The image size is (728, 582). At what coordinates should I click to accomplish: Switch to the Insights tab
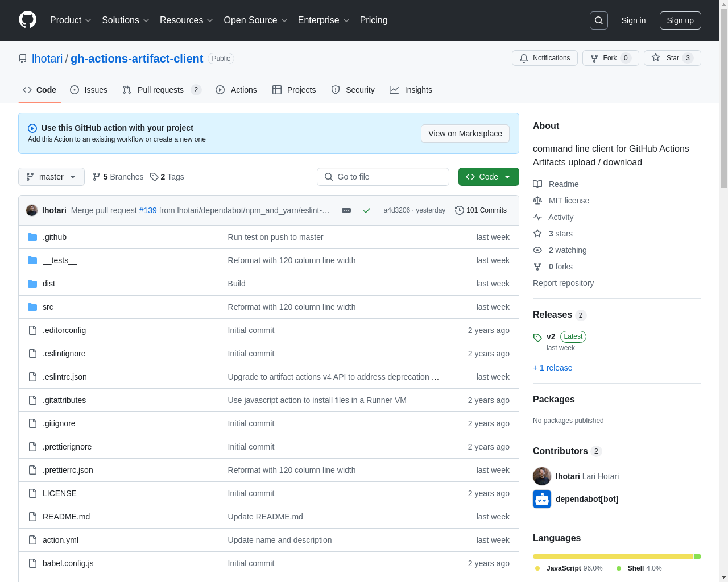tap(411, 90)
